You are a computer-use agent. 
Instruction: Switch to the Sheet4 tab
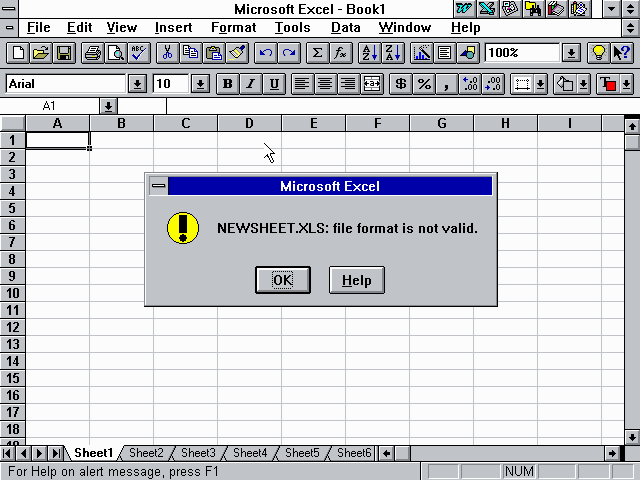(x=250, y=453)
